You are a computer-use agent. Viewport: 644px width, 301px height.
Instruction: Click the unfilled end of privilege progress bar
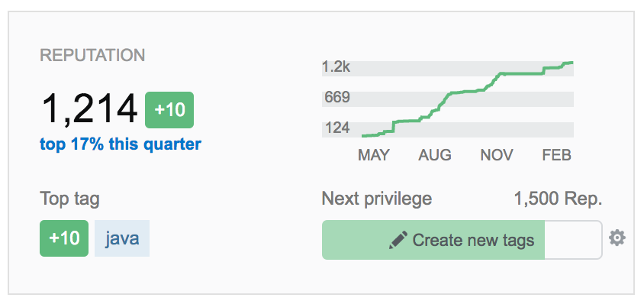[x=573, y=240]
